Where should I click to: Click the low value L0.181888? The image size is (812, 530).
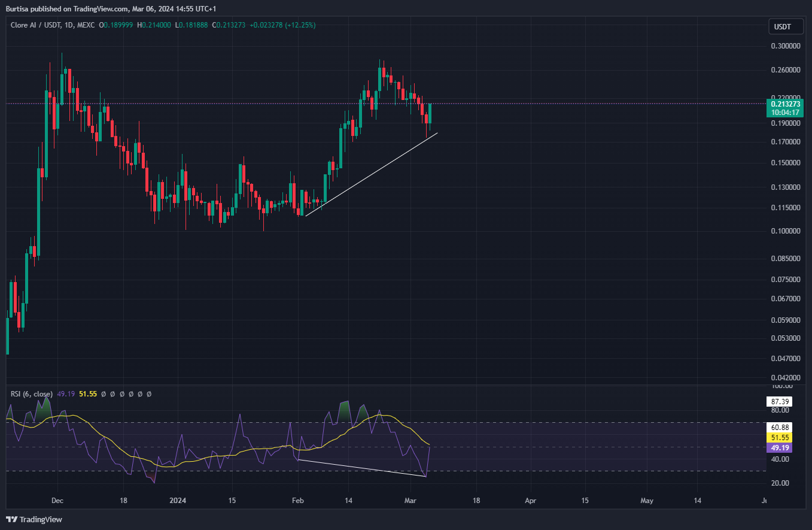tap(191, 25)
